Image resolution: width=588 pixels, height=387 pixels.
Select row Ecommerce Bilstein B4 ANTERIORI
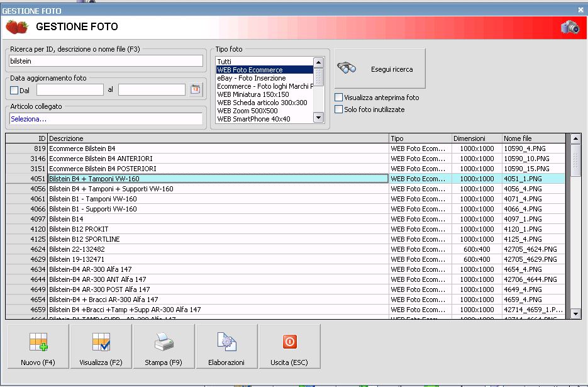click(286, 159)
